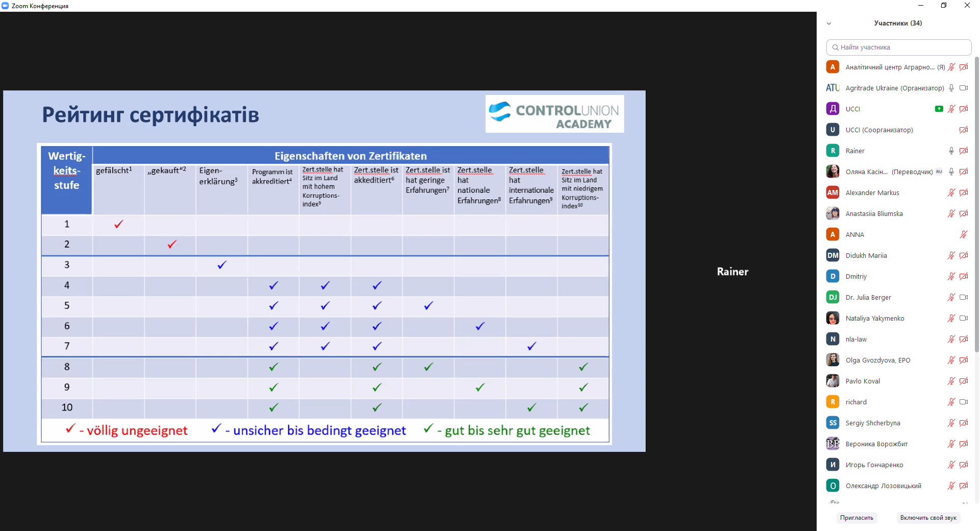Click the slide title Рейтинг сертифікатів
The width and height of the screenshot is (980, 531).
click(151, 115)
